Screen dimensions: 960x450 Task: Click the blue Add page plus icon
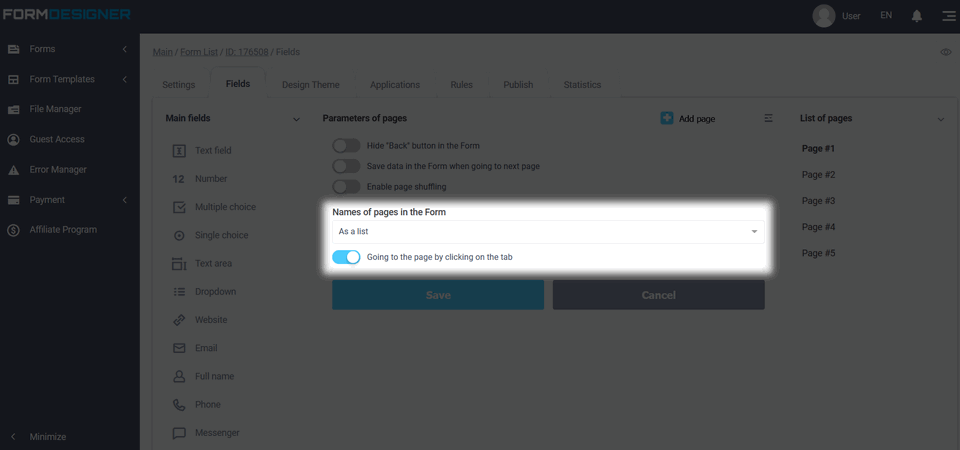pyautogui.click(x=667, y=118)
